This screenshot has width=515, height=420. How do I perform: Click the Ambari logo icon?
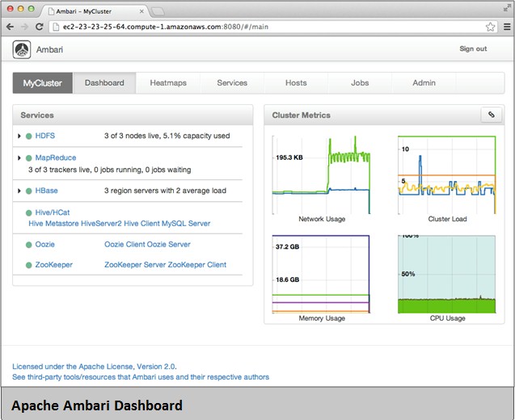pos(22,49)
